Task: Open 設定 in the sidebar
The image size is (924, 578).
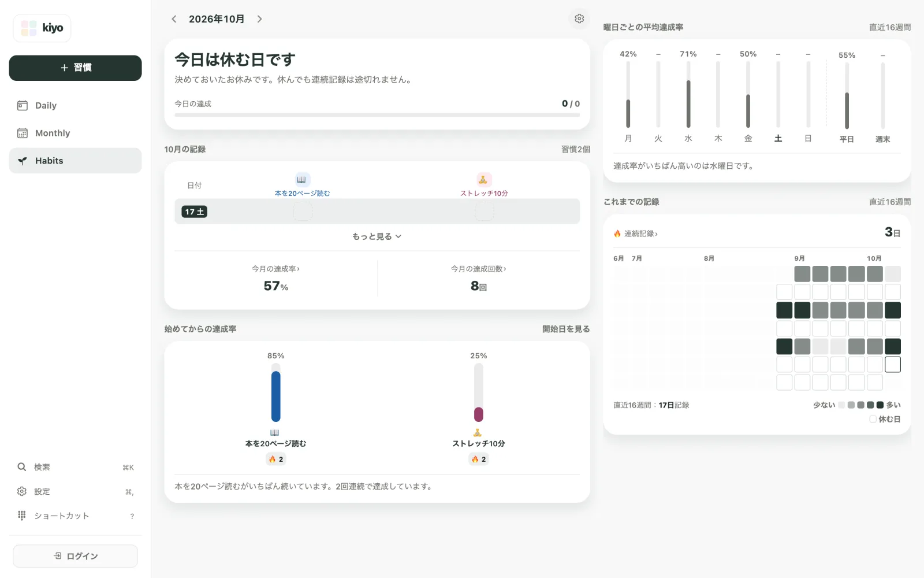Action: pos(76,491)
